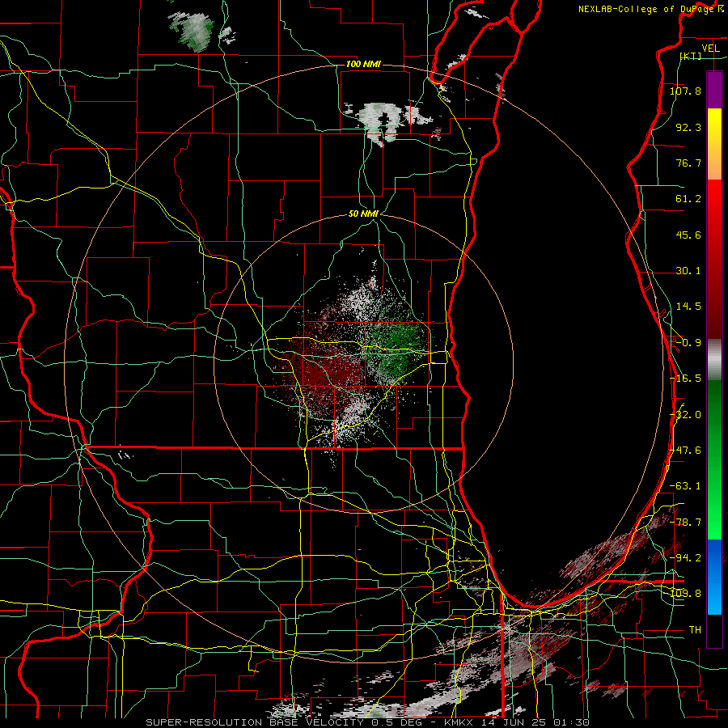Click the -0.9 velocity scale label

coord(688,343)
